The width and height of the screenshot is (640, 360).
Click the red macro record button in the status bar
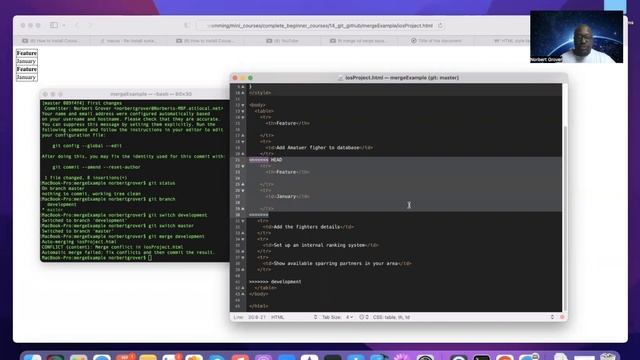562,317
